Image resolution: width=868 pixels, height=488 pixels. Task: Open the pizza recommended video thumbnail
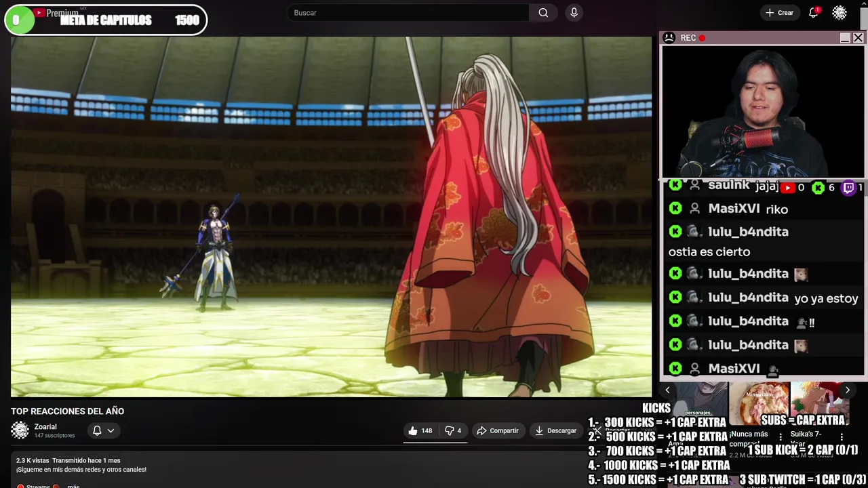(759, 404)
